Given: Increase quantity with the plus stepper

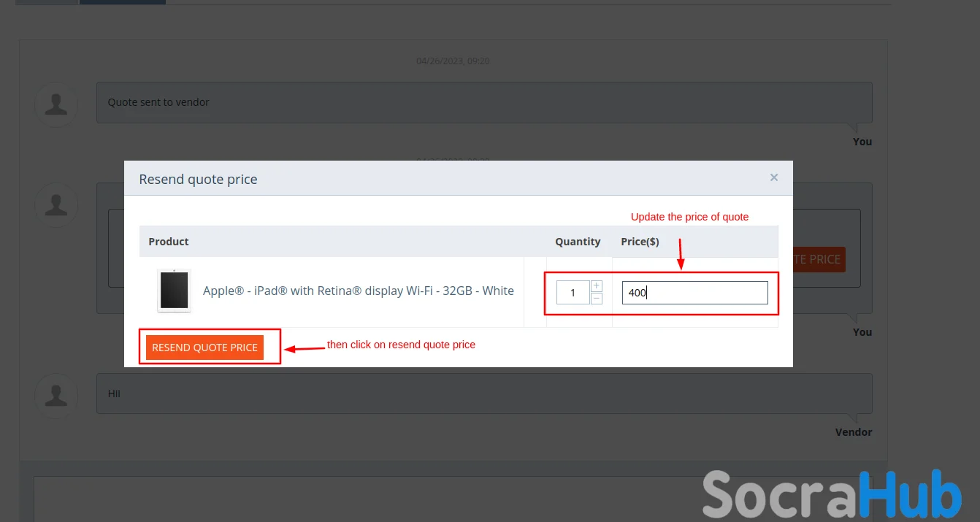Looking at the screenshot, I should (597, 286).
